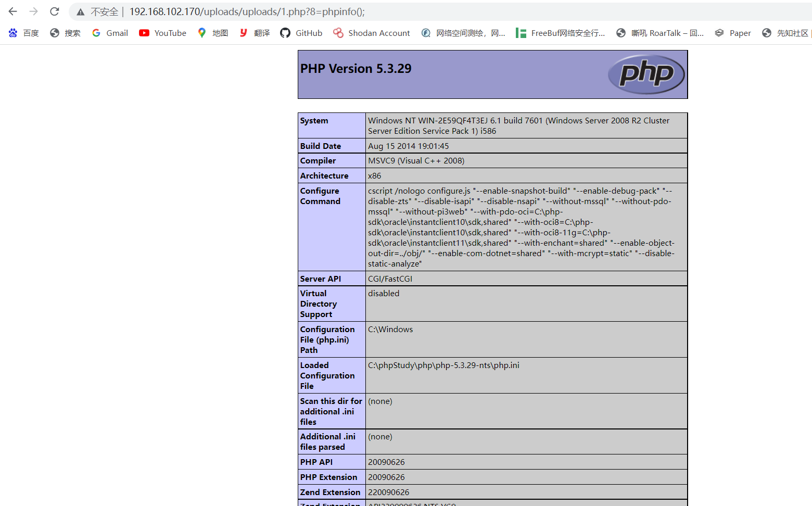Go back with the browser back arrow
812x506 pixels.
tap(13, 11)
